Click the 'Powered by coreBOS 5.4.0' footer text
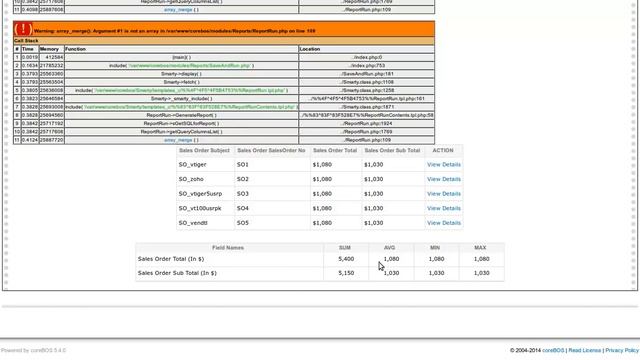The width and height of the screenshot is (640, 360). pos(33,350)
